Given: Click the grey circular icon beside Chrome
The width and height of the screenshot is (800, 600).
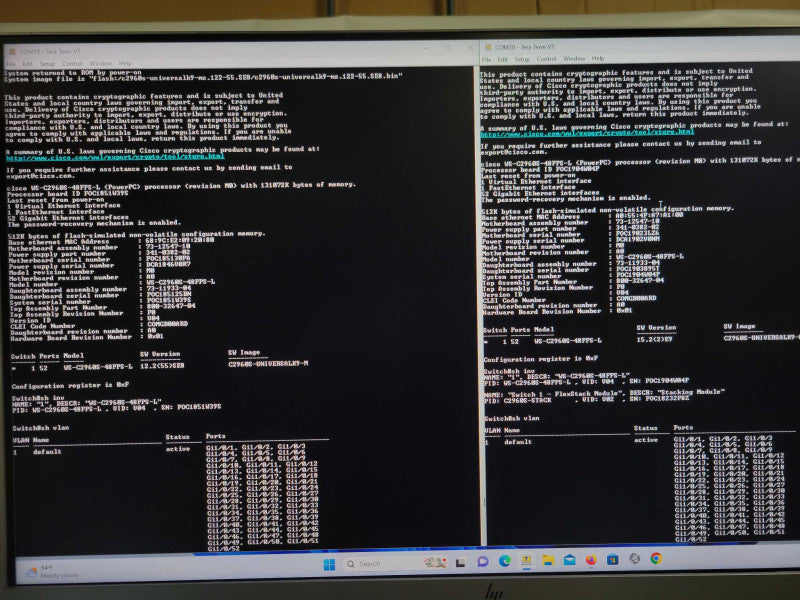Looking at the screenshot, I should (634, 558).
